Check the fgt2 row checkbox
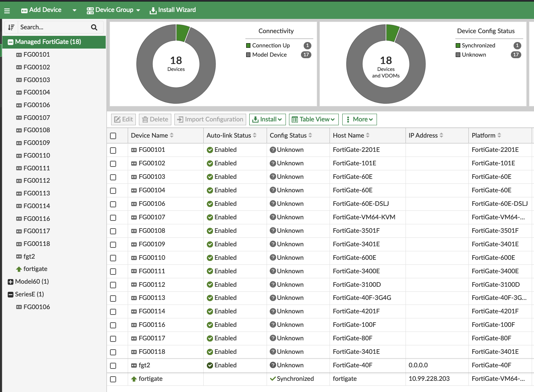 [113, 366]
